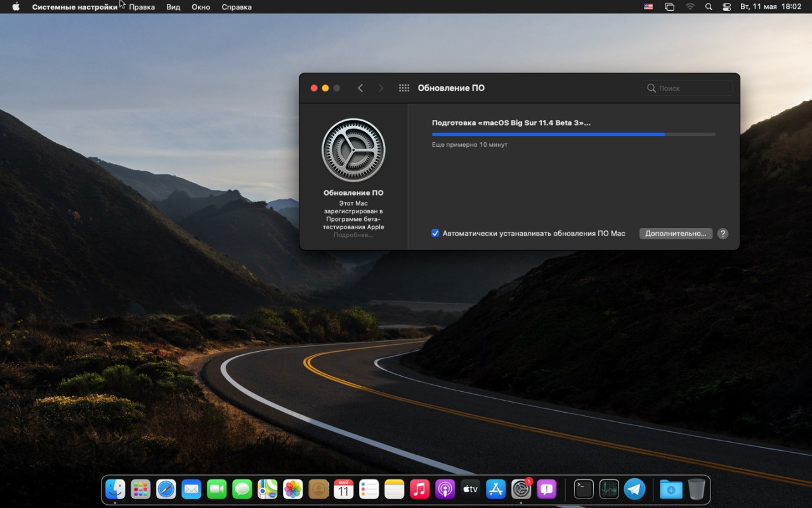Image resolution: width=812 pixels, height=508 pixels.
Task: Open Calendar in the Dock
Action: pyautogui.click(x=343, y=489)
